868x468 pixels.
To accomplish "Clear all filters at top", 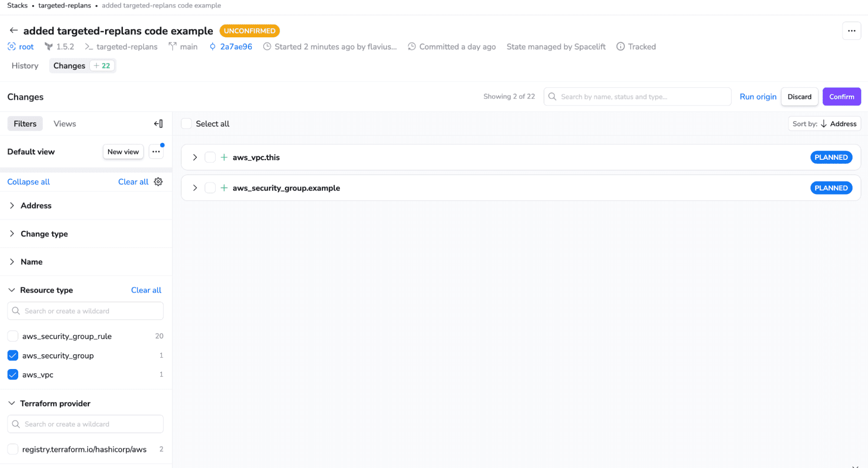I will pyautogui.click(x=133, y=181).
